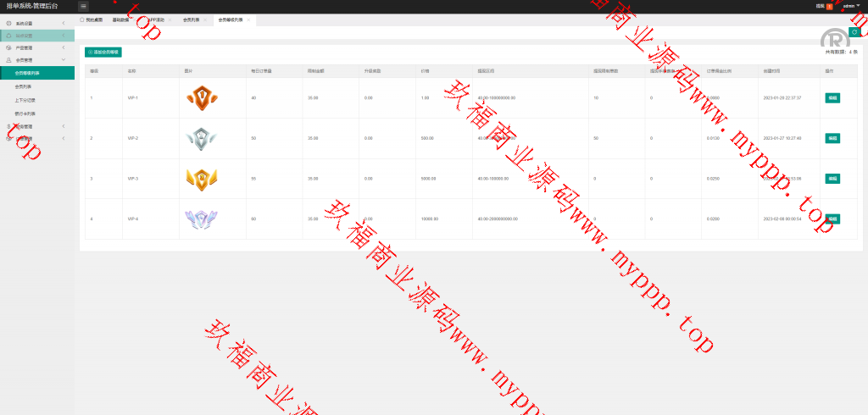Screen dimensions: 868x415
Task: Click the edit button for VIP-2 row
Action: [832, 138]
